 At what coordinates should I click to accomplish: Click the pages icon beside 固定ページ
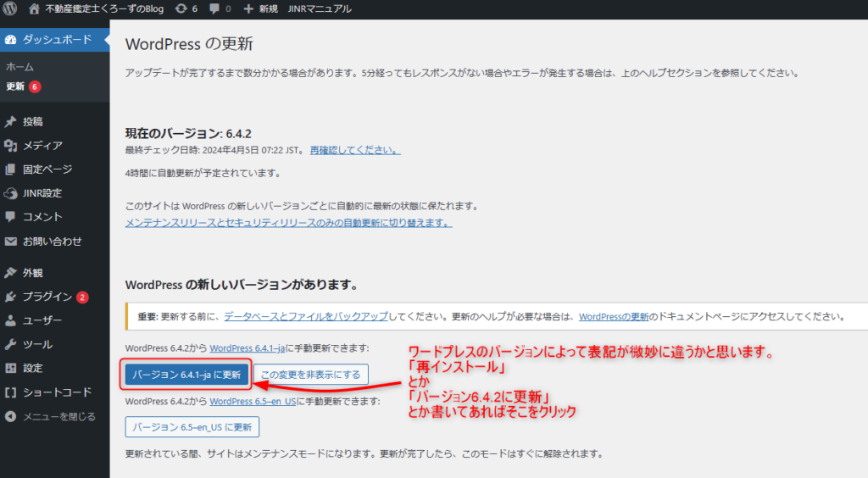pos(10,170)
